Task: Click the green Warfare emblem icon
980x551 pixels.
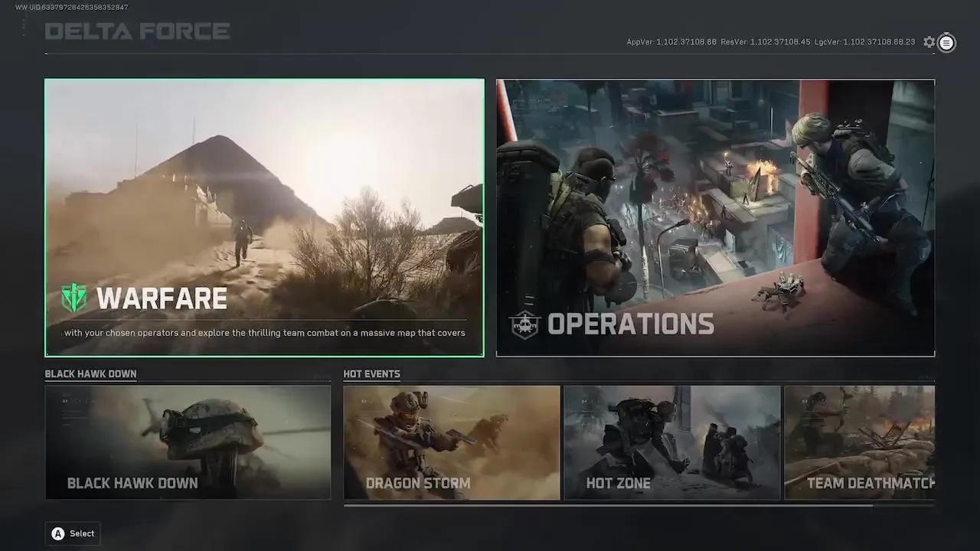Action: [x=74, y=298]
